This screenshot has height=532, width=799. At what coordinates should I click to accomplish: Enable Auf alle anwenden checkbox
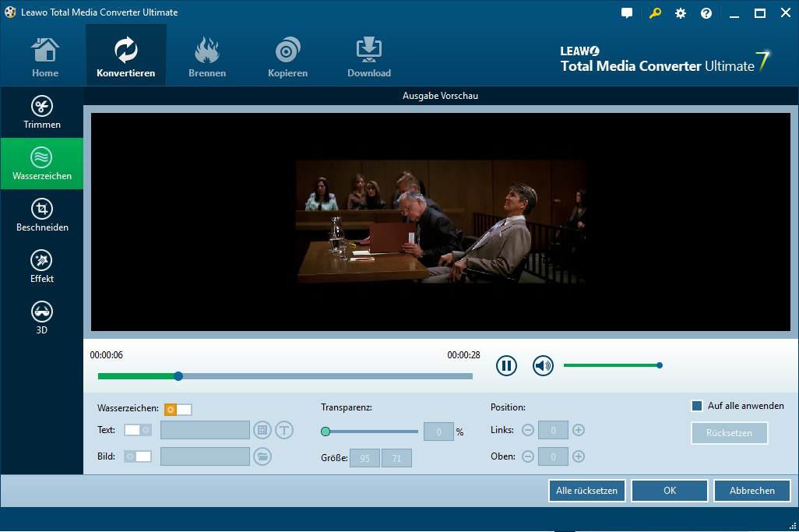pos(696,406)
